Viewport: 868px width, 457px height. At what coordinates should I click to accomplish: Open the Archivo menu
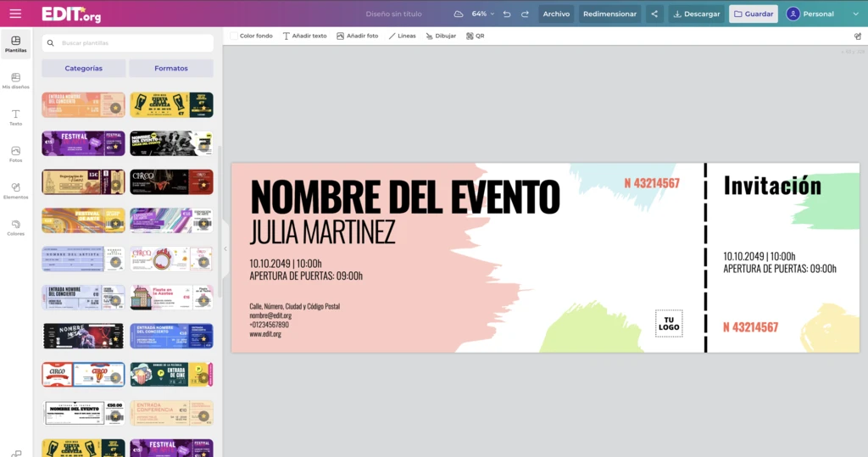(556, 14)
